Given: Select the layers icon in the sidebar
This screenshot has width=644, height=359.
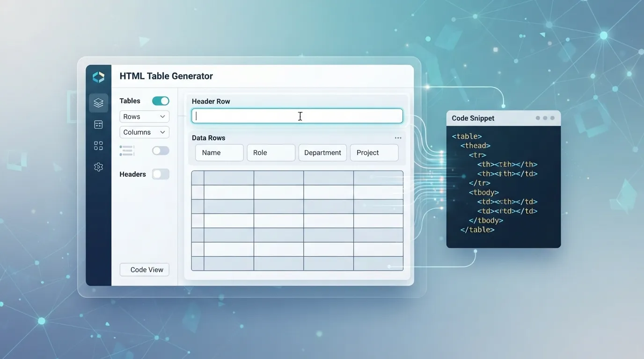Looking at the screenshot, I should [98, 103].
